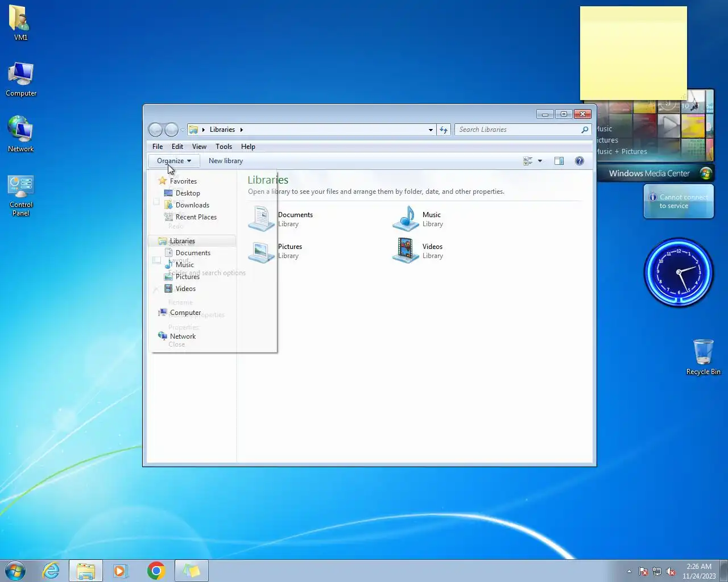
Task: Select Videos in the navigation pane
Action: coord(185,289)
